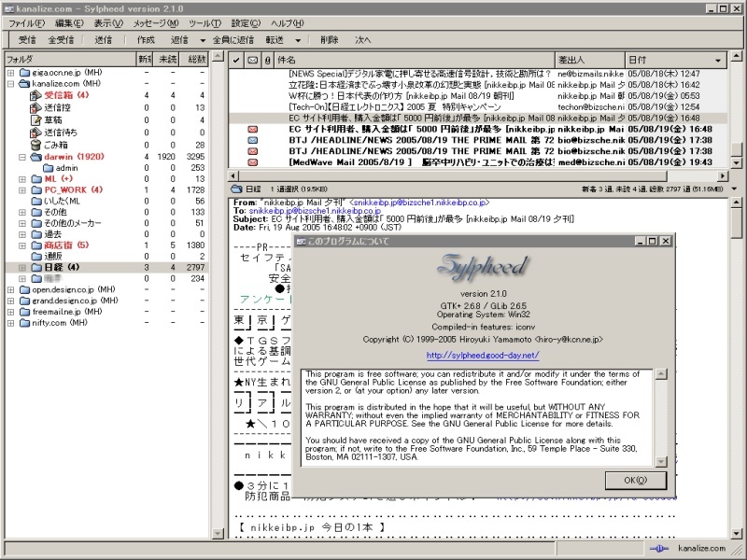This screenshot has height=560, width=747.
Task: Select the W杯に勝つ！日本代表の作り方 message
Action: pos(478,96)
